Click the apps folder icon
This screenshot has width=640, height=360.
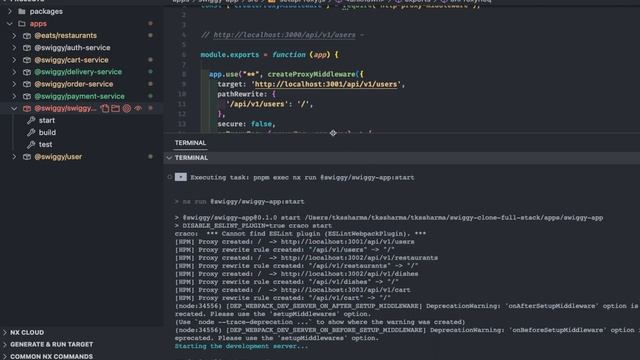[22, 24]
